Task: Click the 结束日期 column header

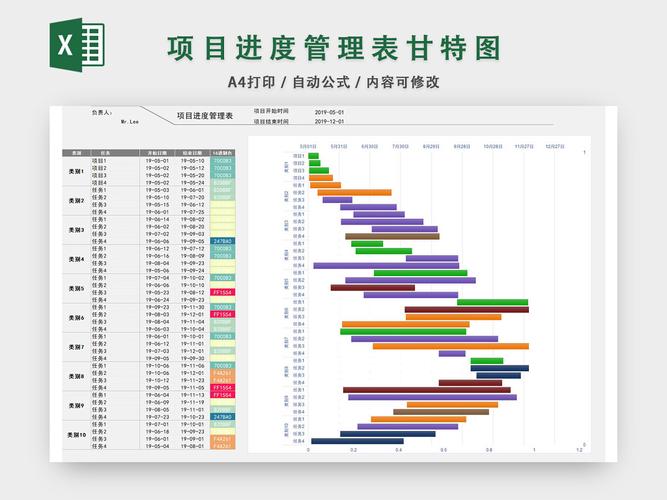Action: click(192, 153)
